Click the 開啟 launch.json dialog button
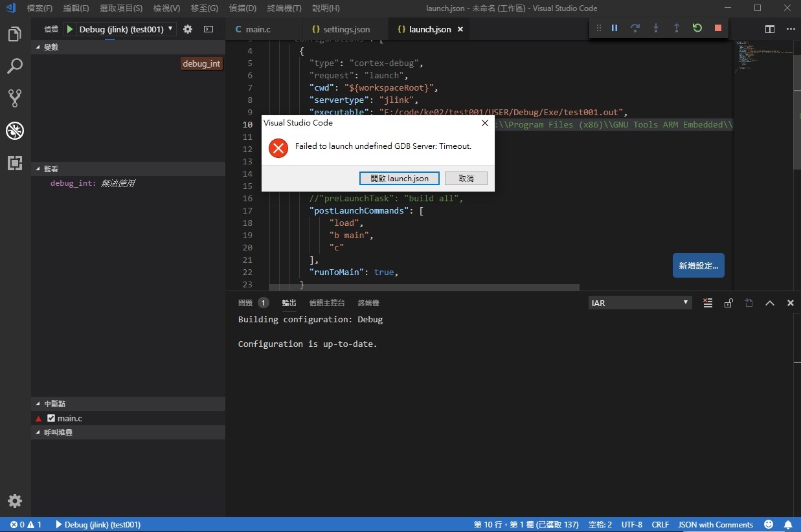801x532 pixels. (x=400, y=179)
